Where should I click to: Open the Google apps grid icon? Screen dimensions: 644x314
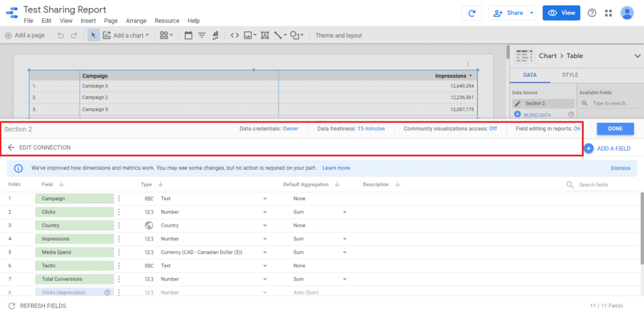click(609, 13)
